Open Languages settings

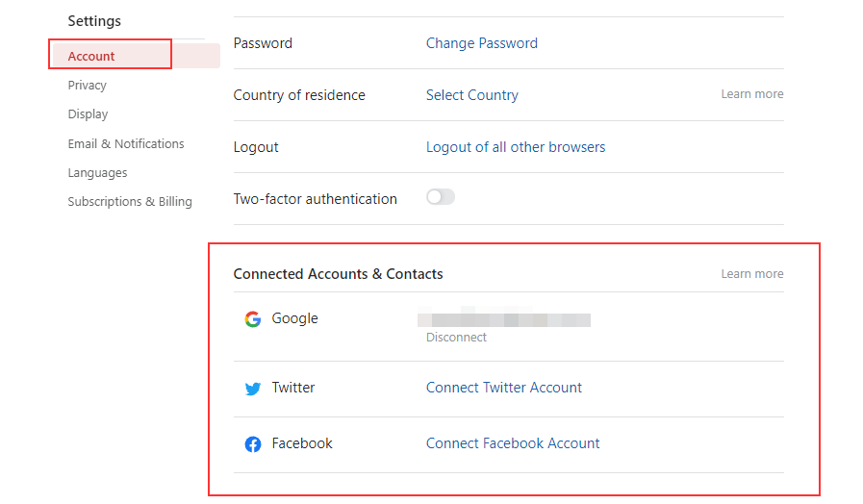click(x=97, y=173)
